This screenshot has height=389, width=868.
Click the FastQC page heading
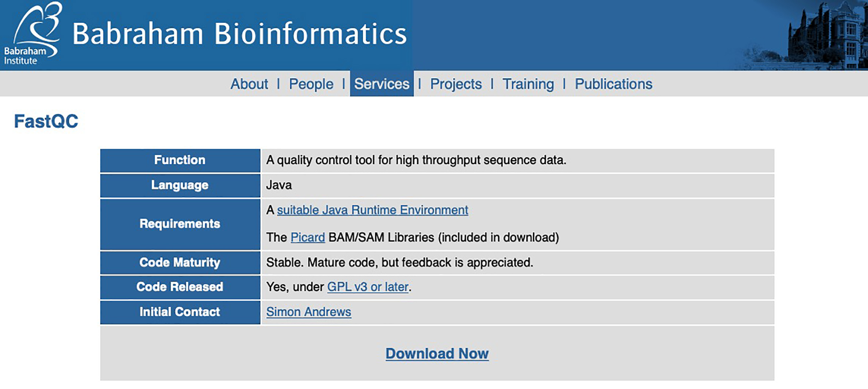[46, 121]
